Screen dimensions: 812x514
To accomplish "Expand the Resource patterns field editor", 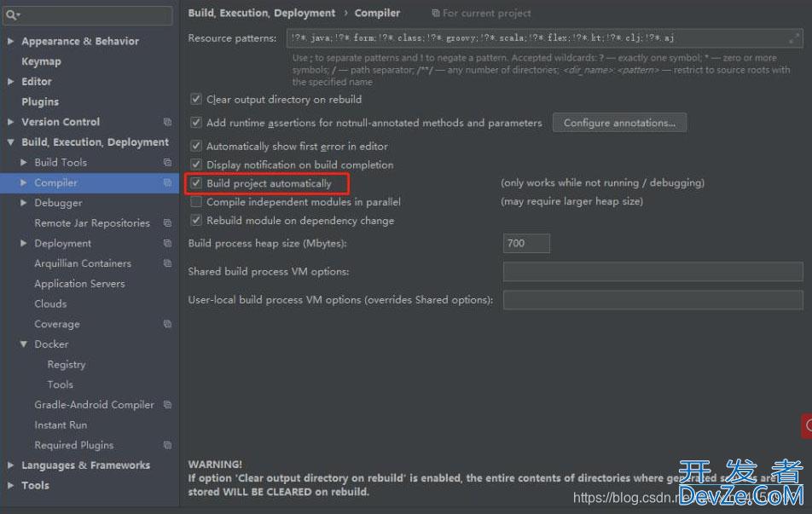I will point(794,38).
